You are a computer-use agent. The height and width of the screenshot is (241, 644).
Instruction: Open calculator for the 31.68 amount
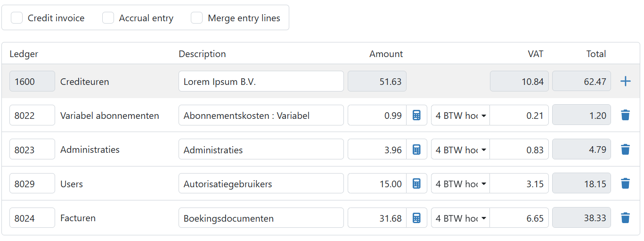(x=416, y=217)
